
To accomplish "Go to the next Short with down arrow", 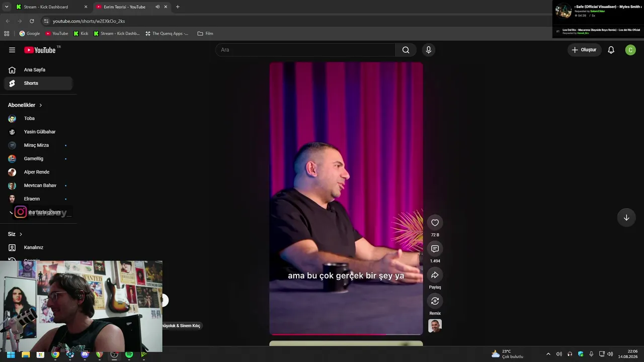I will click(x=626, y=218).
